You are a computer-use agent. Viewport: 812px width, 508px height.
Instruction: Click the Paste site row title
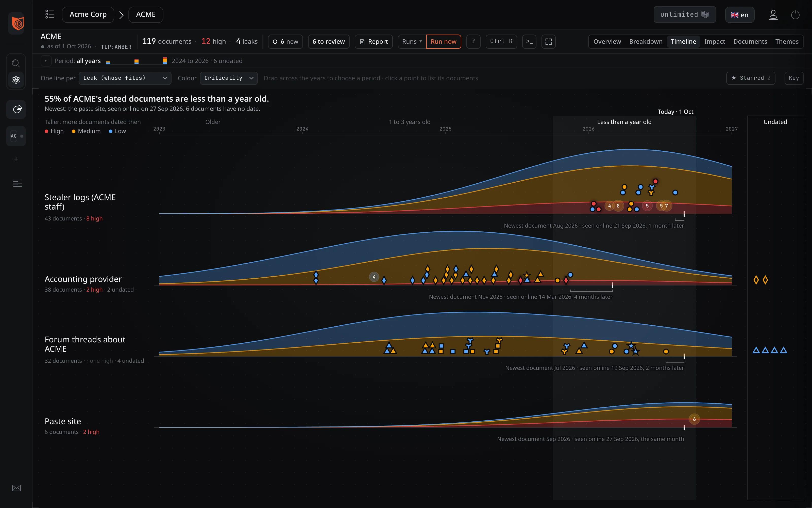tap(63, 421)
